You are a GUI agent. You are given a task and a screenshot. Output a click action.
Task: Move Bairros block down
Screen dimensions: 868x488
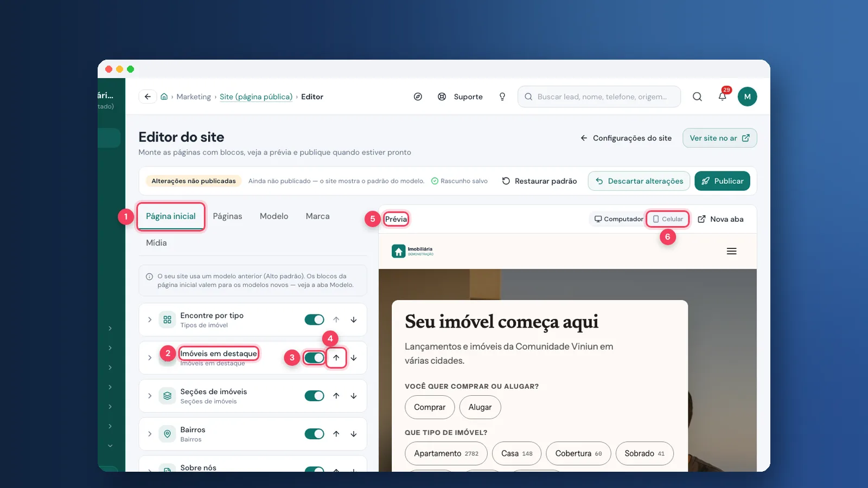point(354,434)
